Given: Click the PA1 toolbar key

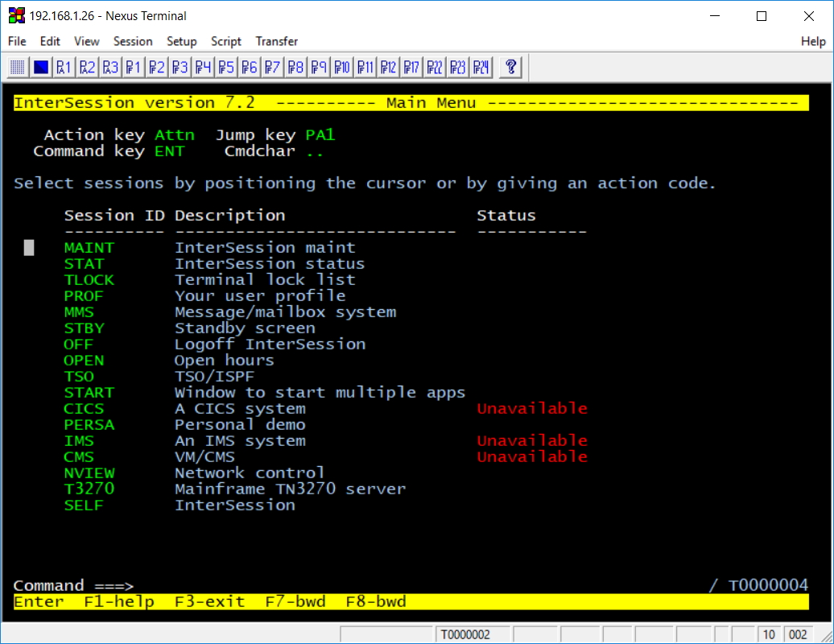Looking at the screenshot, I should (x=64, y=67).
